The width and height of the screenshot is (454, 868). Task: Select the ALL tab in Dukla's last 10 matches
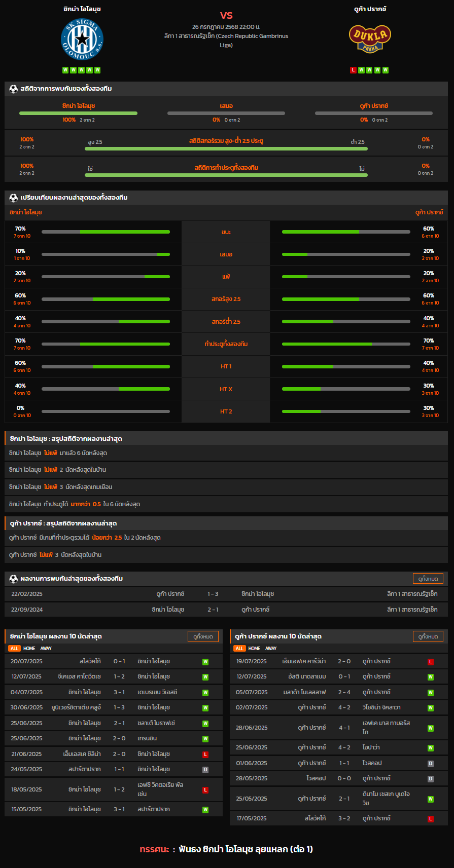pos(239,649)
